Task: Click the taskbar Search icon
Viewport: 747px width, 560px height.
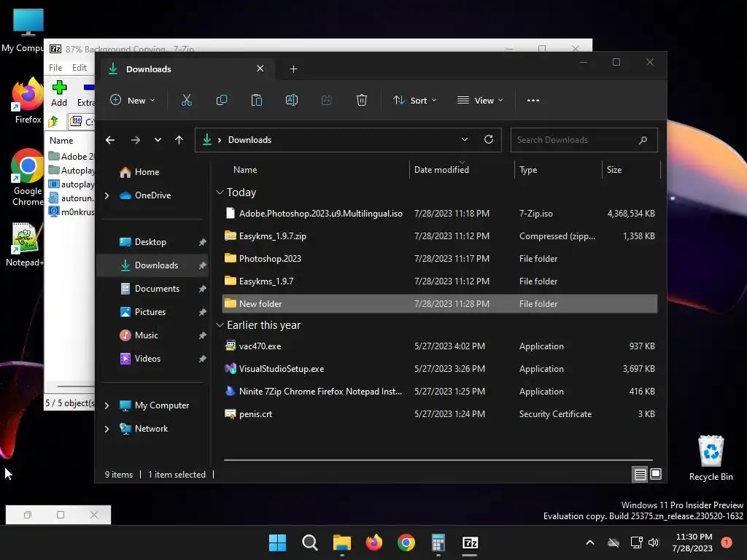Action: pyautogui.click(x=309, y=542)
